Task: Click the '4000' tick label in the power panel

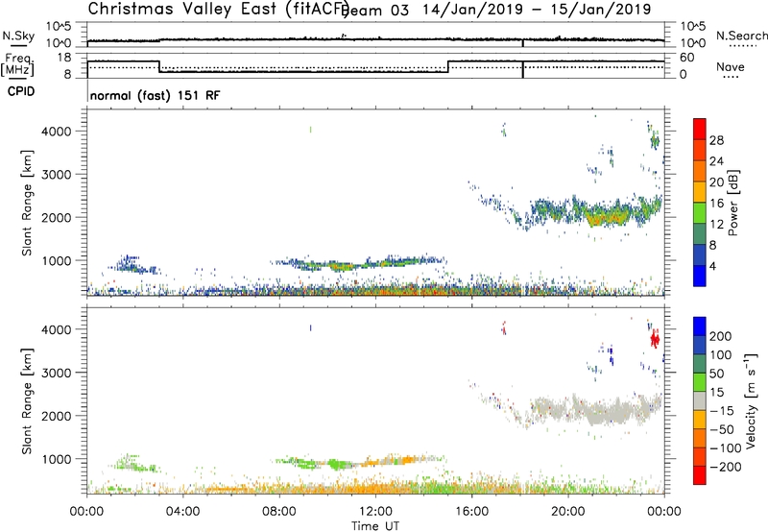Action: coord(56,132)
